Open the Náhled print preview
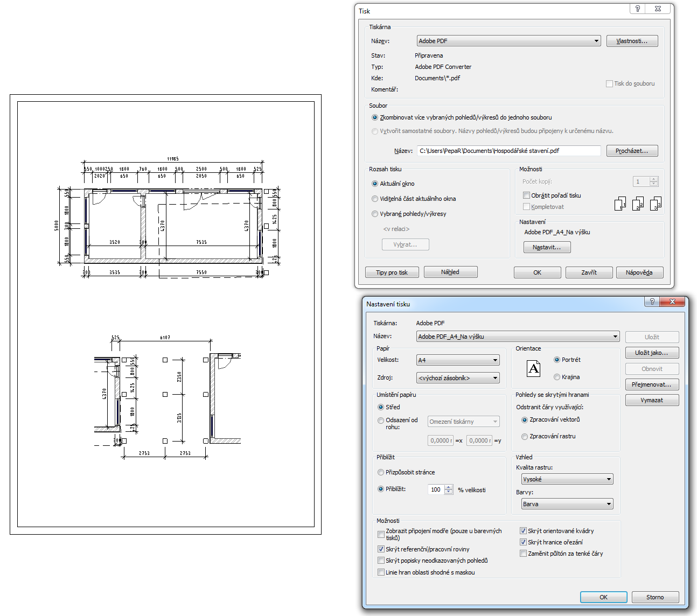The height and width of the screenshot is (616, 697). tap(450, 272)
